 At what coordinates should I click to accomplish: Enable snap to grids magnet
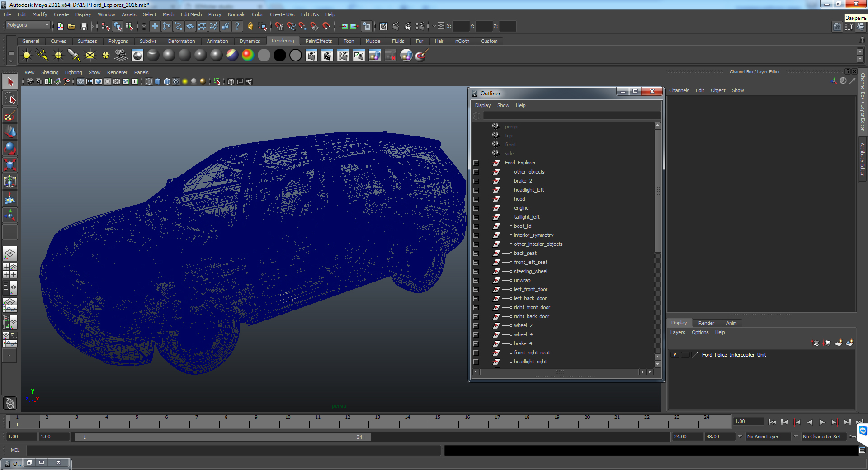pos(279,26)
